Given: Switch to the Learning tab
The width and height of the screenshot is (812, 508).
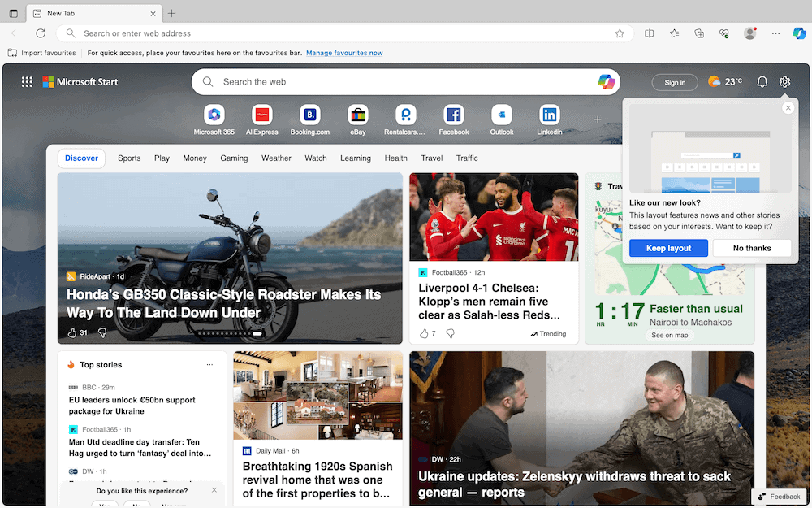Looking at the screenshot, I should (356, 158).
